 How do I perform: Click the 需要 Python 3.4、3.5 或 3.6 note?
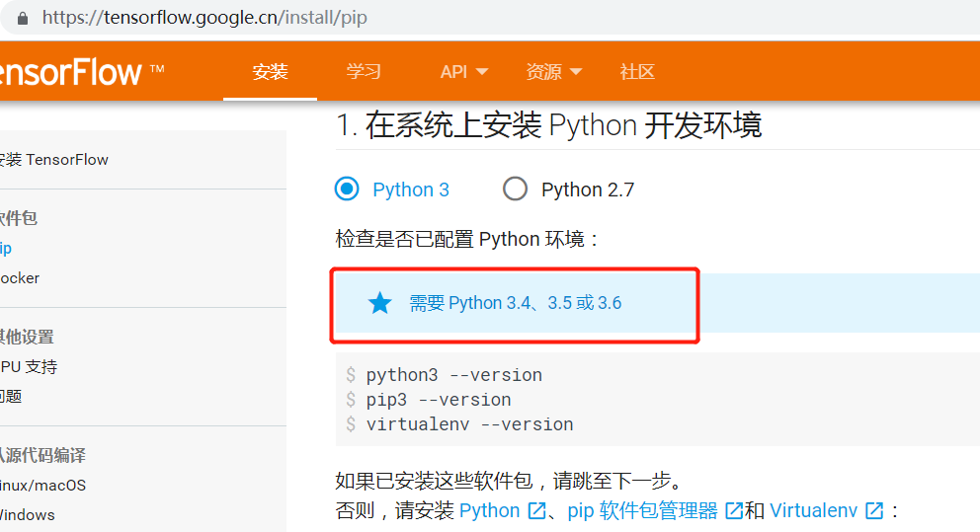coord(515,303)
